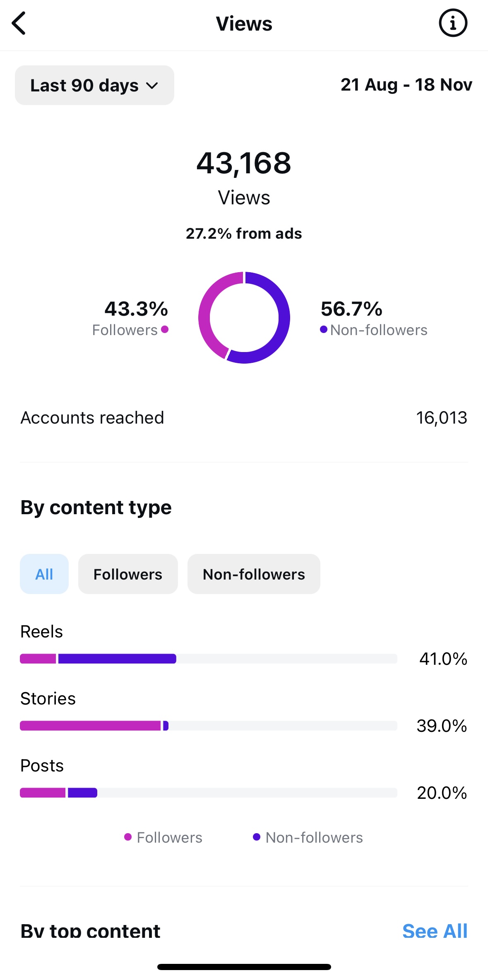Tap the Reels views progress bar

tap(208, 659)
